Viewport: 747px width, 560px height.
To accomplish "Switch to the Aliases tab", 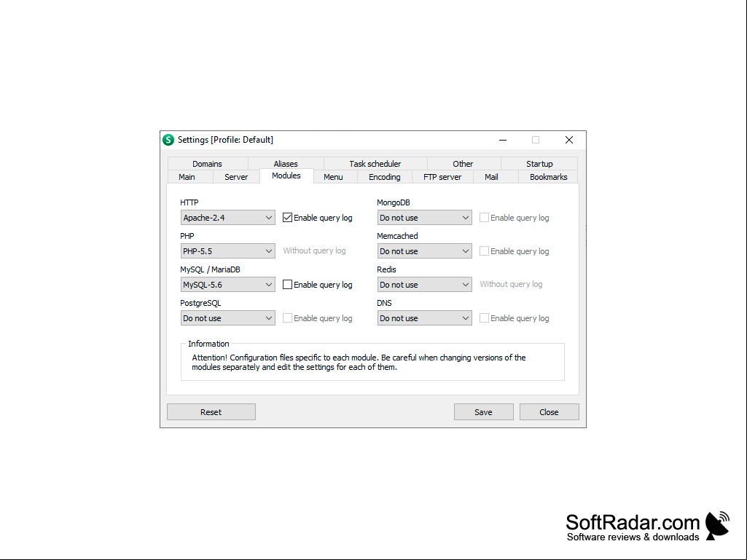I will click(286, 164).
